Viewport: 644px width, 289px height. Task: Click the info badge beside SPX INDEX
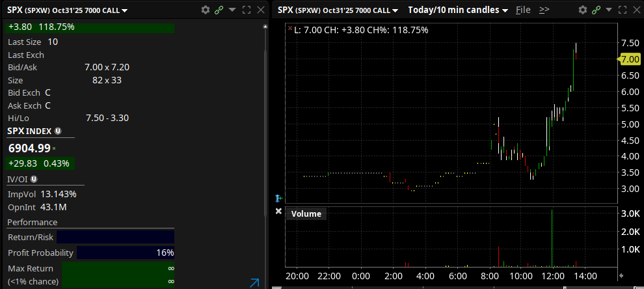click(x=58, y=131)
